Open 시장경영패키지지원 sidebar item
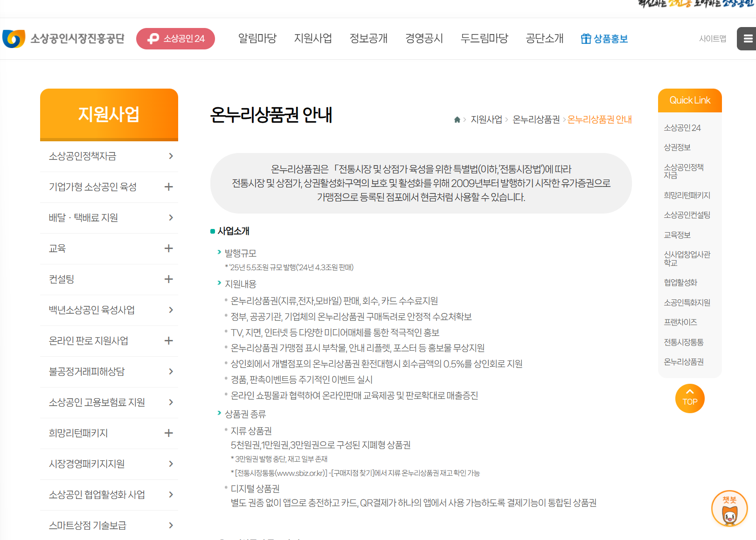756x540 pixels. pos(109,464)
